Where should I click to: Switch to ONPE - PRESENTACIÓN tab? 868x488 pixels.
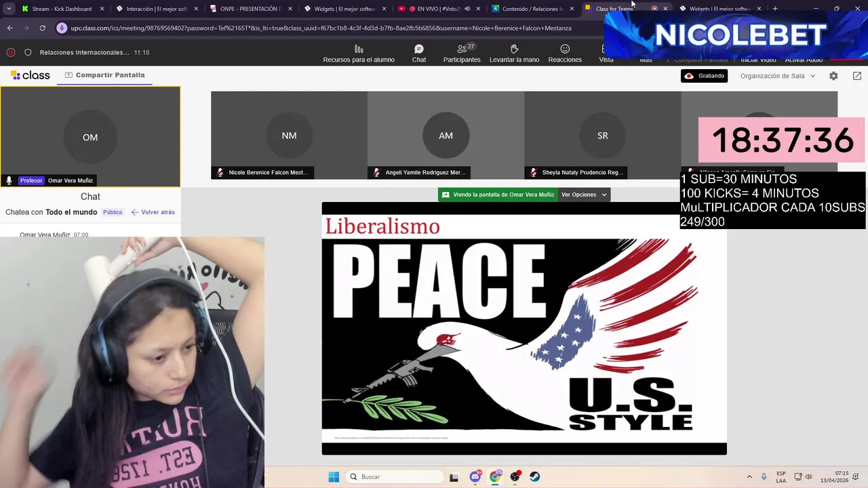pos(250,9)
